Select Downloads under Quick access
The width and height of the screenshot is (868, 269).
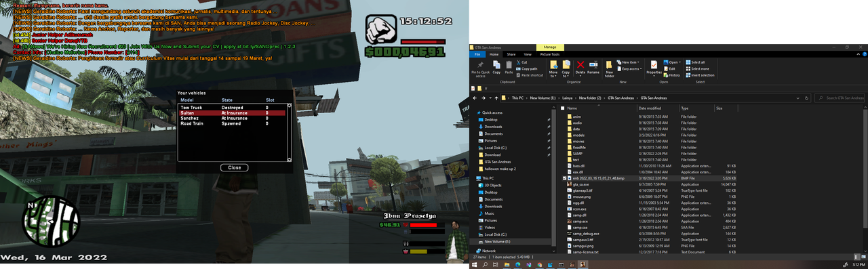[493, 127]
